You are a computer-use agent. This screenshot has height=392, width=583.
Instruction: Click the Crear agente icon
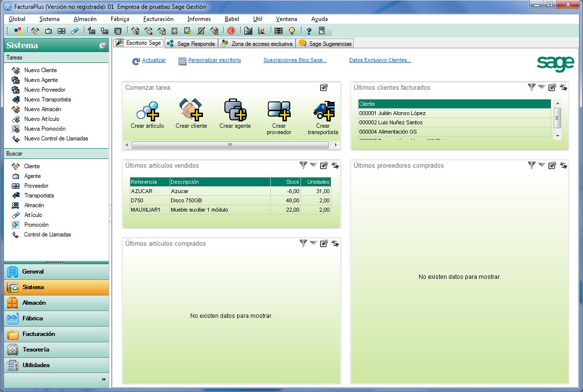235,110
